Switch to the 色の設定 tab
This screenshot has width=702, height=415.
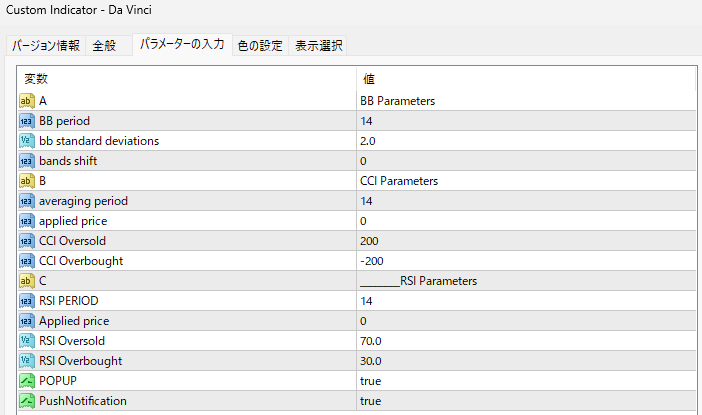(x=260, y=46)
